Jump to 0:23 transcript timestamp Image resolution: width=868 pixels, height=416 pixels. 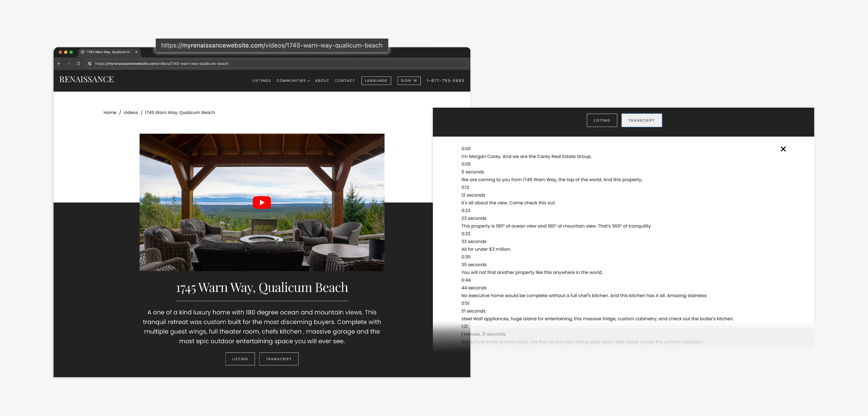tap(466, 211)
